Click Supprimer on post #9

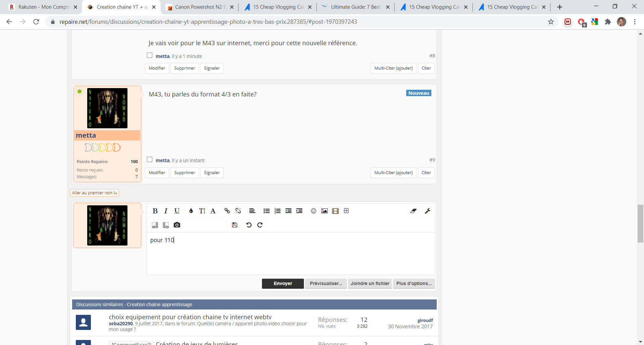[184, 173]
